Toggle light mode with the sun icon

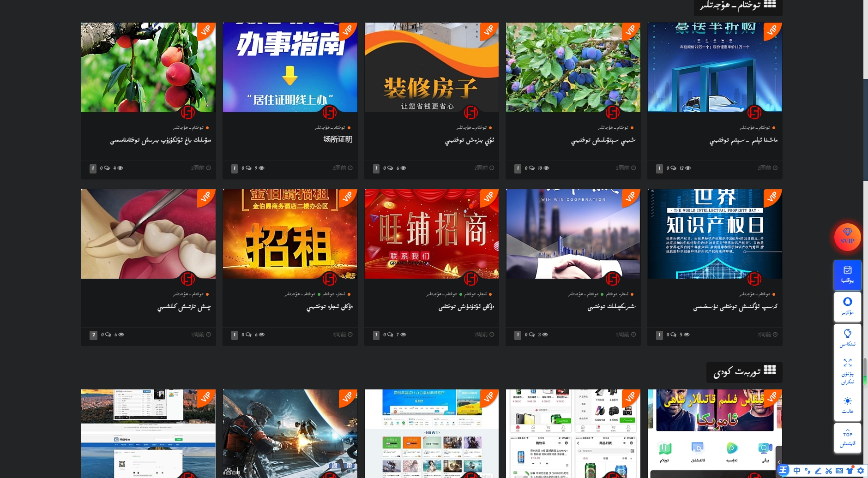847,405
